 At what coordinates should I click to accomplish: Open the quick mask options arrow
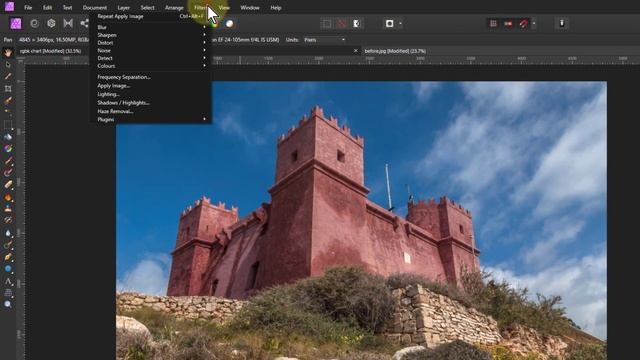pyautogui.click(x=400, y=24)
